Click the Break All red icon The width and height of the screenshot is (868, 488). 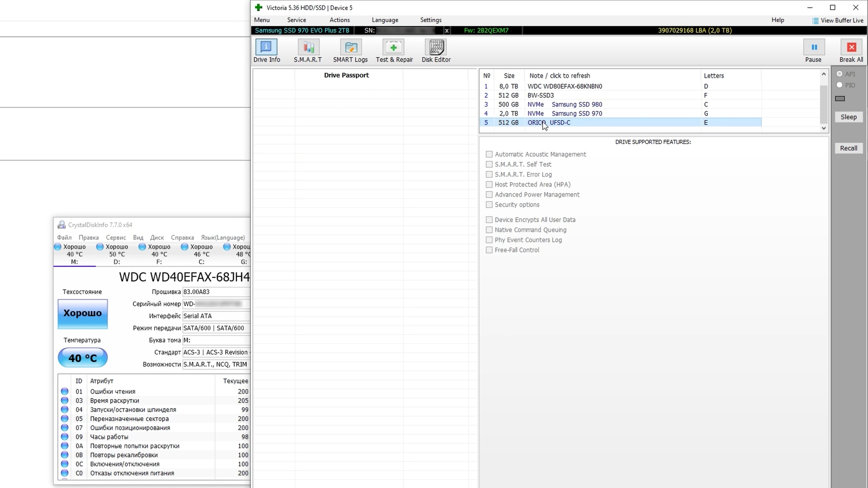pos(851,47)
